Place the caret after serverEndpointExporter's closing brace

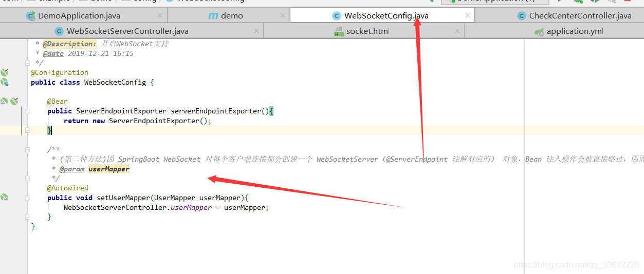coord(52,130)
